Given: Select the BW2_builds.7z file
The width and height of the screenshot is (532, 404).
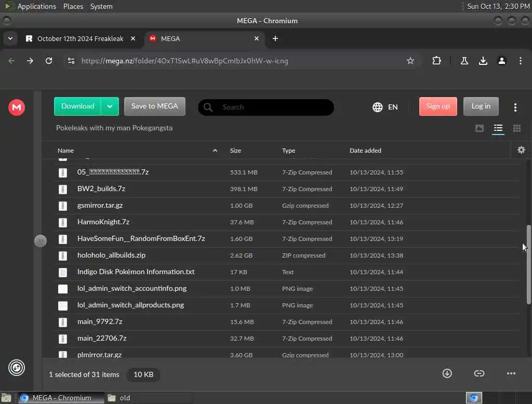Looking at the screenshot, I should [287, 189].
